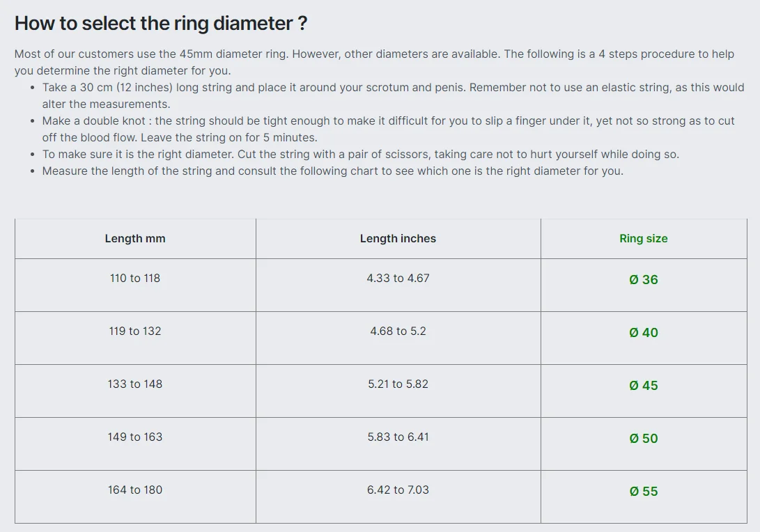The image size is (760, 532).
Task: Select the "110 to 118" cell
Action: point(135,278)
